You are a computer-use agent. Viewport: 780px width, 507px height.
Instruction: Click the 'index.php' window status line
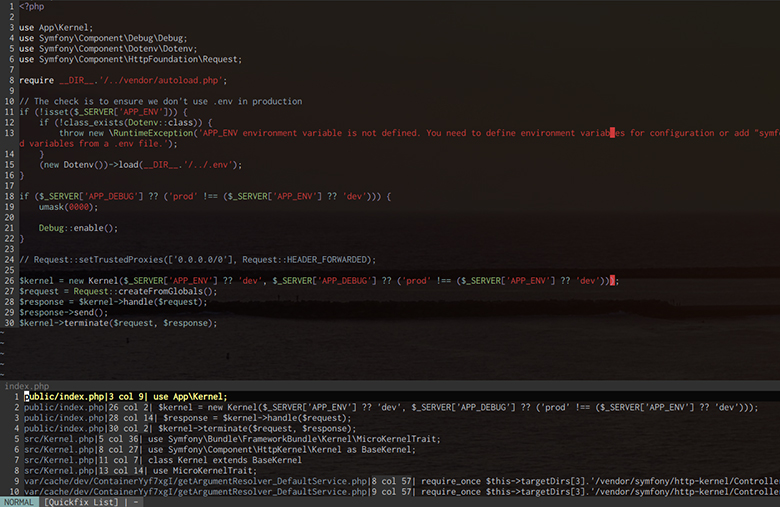(390, 386)
